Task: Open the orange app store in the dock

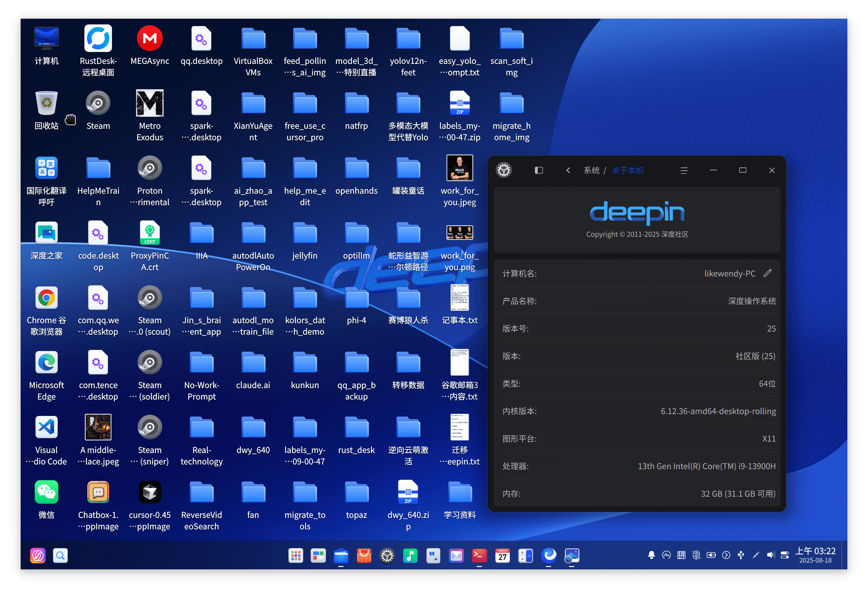Action: (364, 555)
